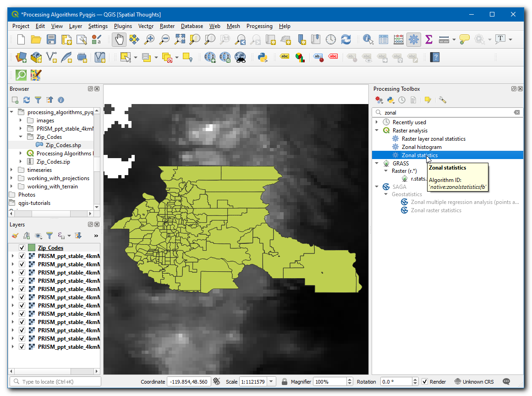532x396 pixels.
Task: Click the Open Attribute Table icon
Action: (384, 39)
